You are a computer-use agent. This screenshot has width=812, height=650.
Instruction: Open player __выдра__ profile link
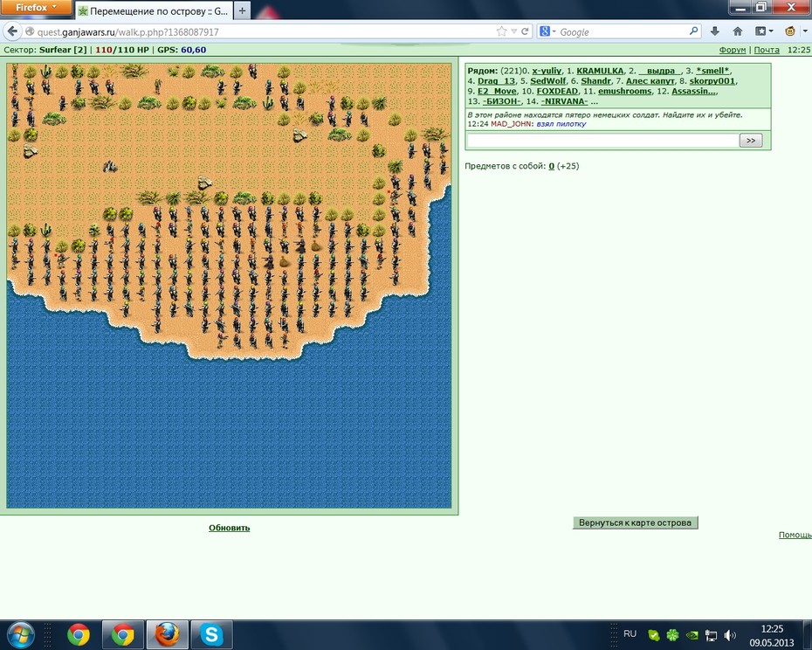coord(660,71)
